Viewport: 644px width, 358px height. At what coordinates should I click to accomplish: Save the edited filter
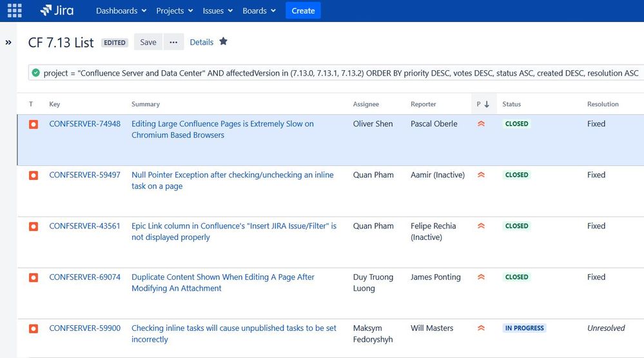click(148, 42)
